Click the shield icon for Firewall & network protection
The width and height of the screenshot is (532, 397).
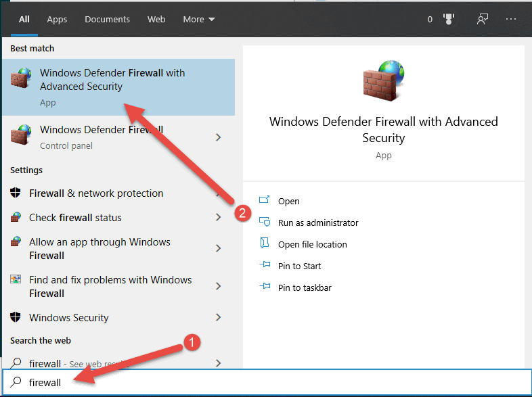click(16, 193)
